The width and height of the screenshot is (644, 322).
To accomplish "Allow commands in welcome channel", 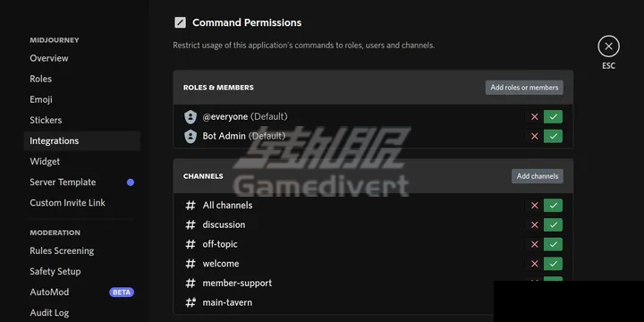I will coord(553,264).
